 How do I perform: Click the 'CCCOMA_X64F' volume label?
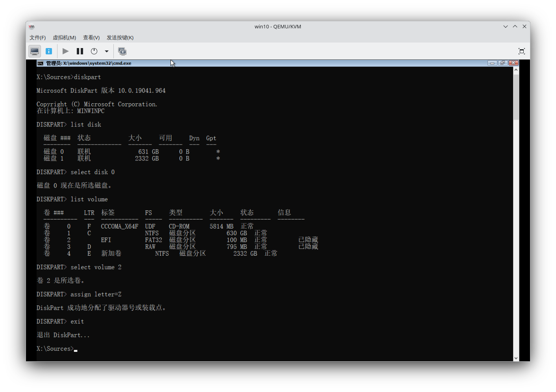[120, 227]
